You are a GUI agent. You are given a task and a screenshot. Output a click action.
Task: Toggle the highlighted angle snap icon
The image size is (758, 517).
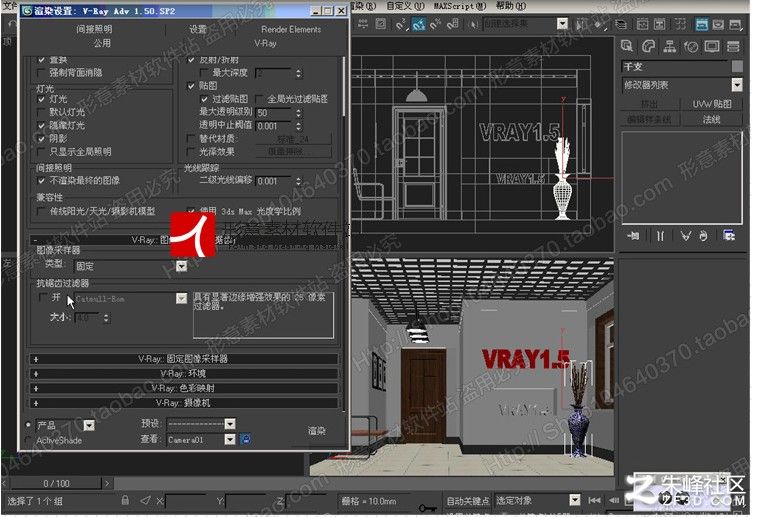[x=419, y=24]
